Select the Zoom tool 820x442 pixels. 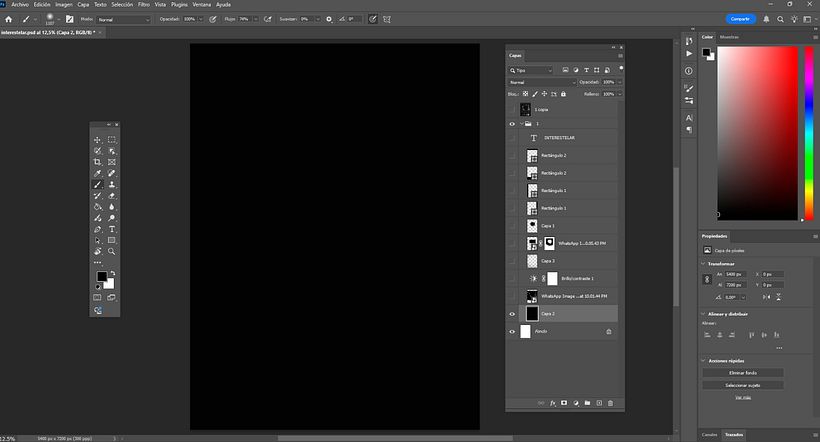coord(111,252)
